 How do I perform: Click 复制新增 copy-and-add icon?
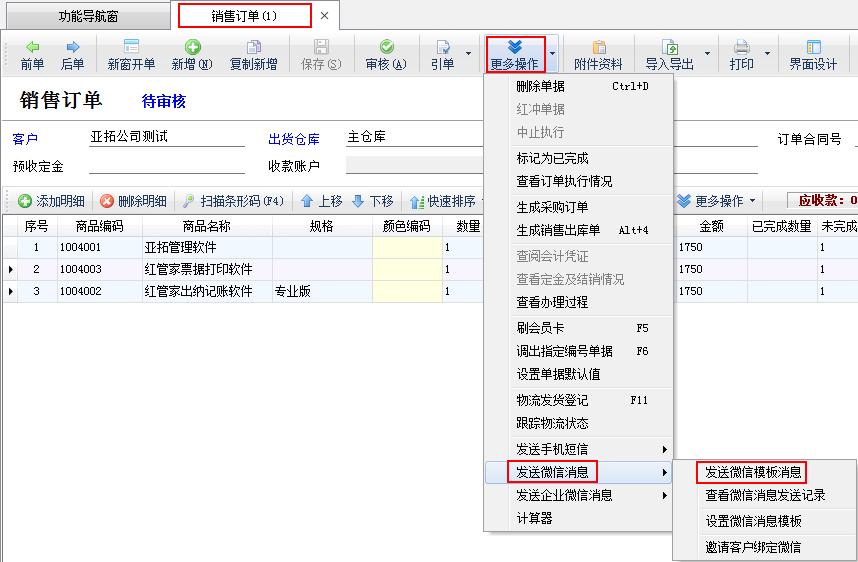(253, 48)
